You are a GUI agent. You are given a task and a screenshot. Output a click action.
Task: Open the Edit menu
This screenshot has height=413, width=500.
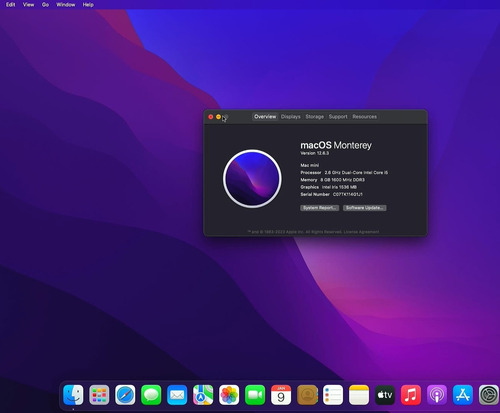click(11, 5)
